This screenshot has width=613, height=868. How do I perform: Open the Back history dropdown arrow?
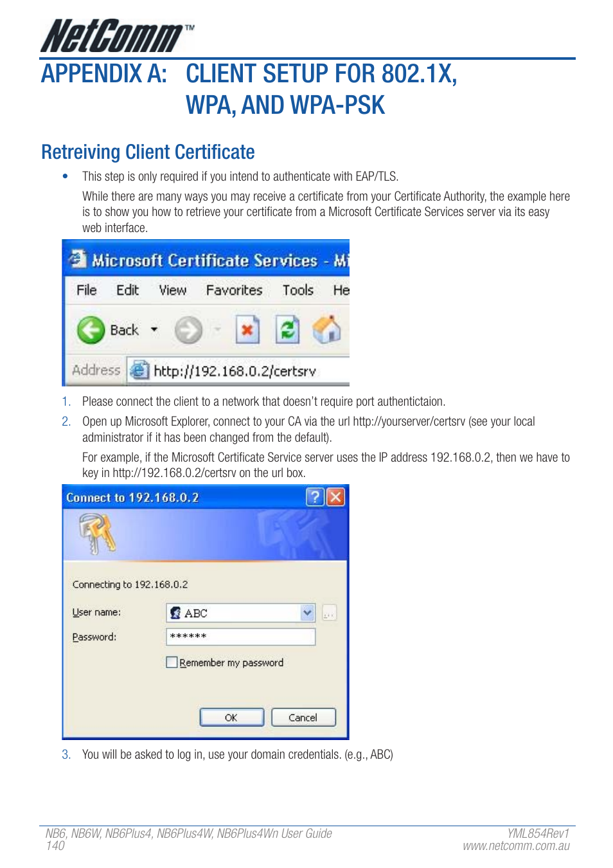coord(154,330)
